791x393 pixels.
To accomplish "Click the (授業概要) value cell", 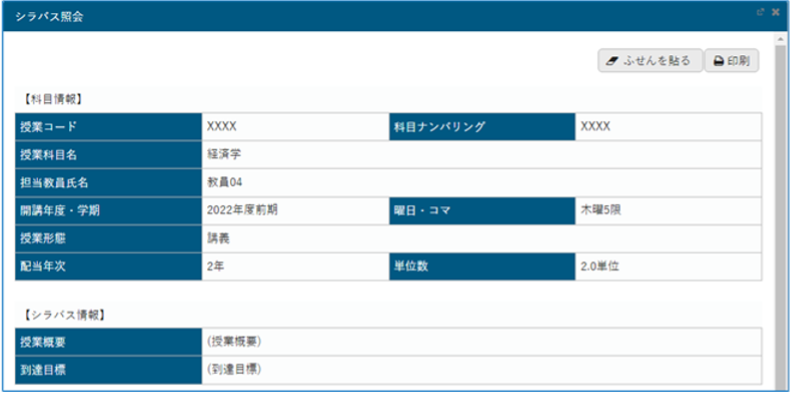I will 482,342.
